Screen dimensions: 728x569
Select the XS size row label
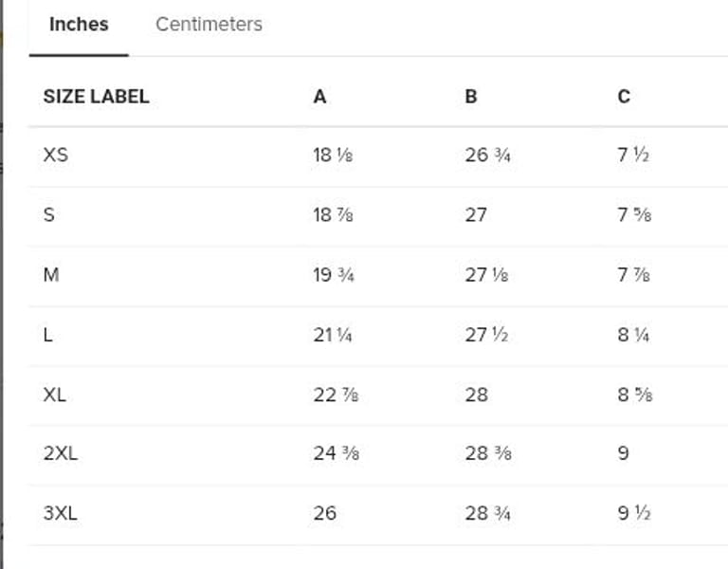coord(56,155)
